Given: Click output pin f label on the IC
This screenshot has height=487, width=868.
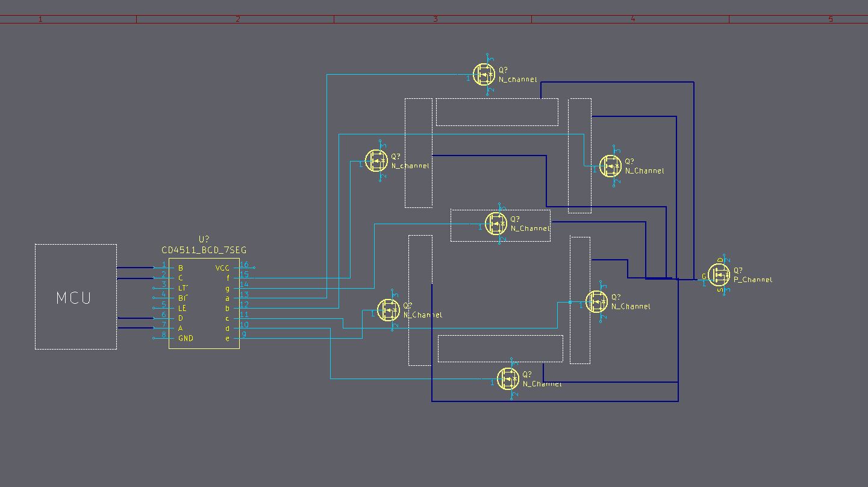Looking at the screenshot, I should [228, 278].
